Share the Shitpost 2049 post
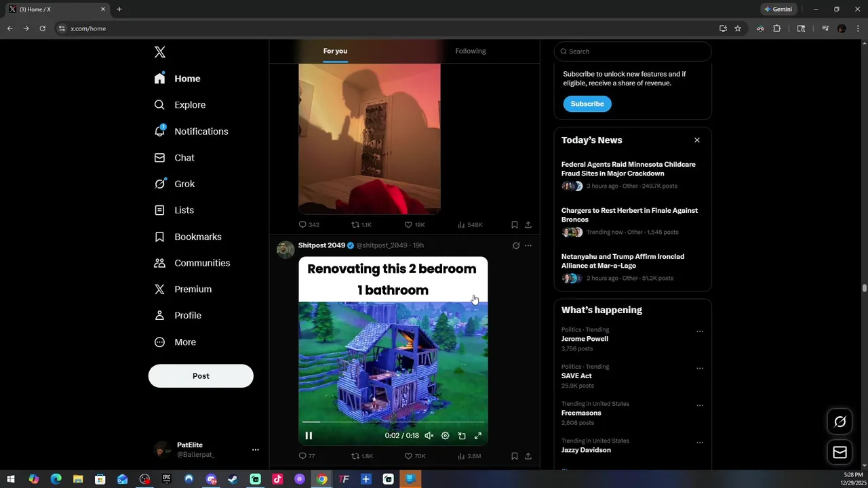 pos(528,456)
